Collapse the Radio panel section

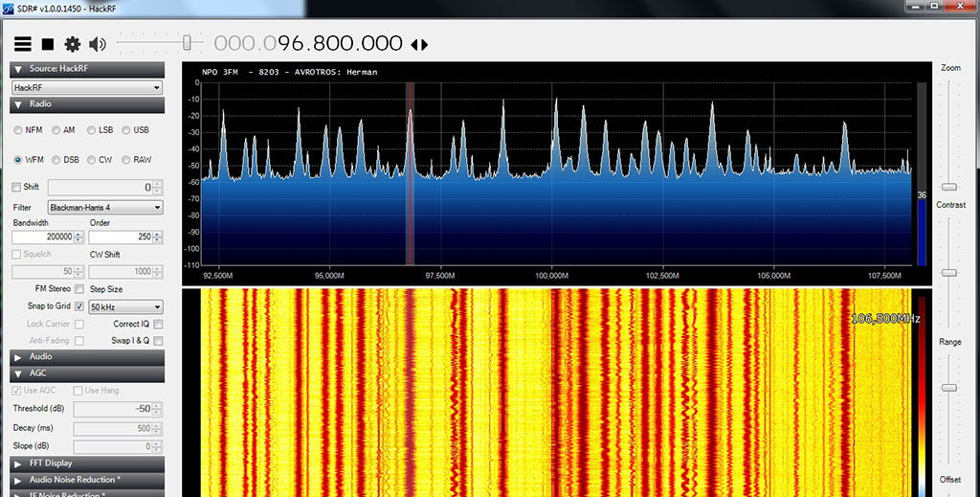(18, 103)
